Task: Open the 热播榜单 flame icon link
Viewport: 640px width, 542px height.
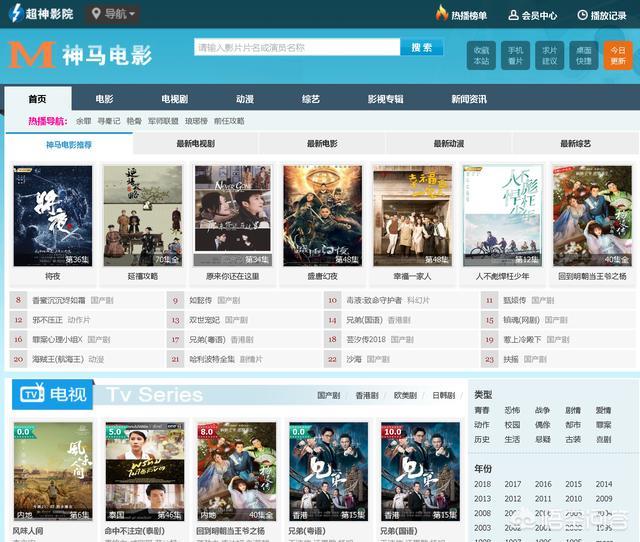Action: [x=461, y=15]
